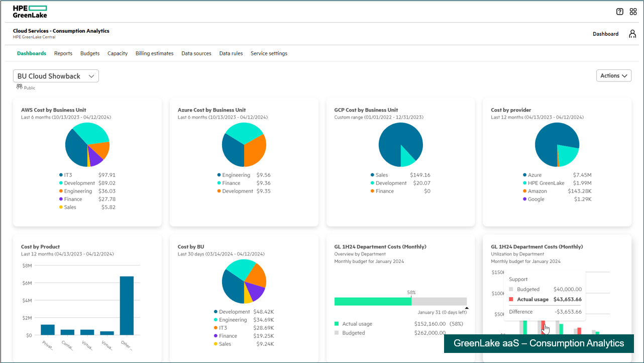Open the Service settings tab
This screenshot has width=644, height=363.
[269, 53]
